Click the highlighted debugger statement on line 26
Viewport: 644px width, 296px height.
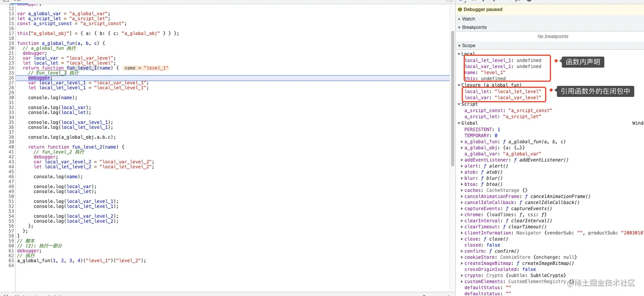pyautogui.click(x=39, y=78)
